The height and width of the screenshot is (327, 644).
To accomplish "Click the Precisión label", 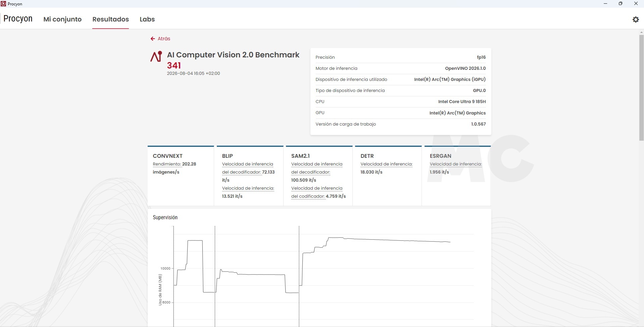I will pyautogui.click(x=325, y=57).
